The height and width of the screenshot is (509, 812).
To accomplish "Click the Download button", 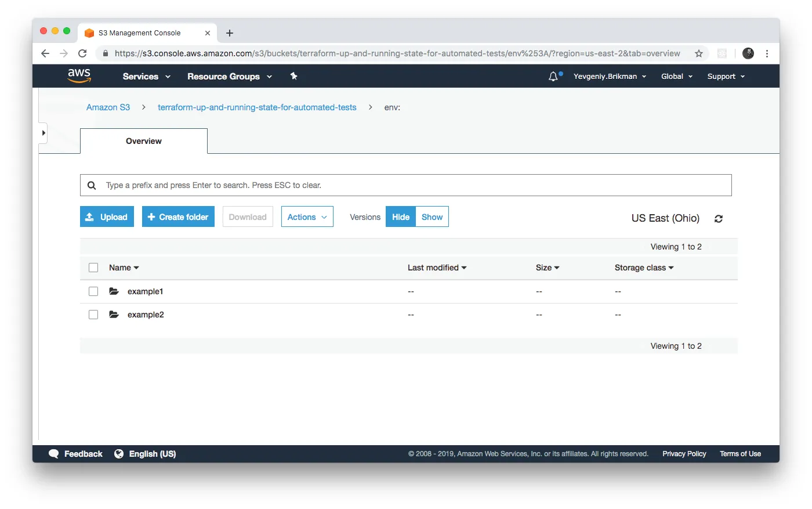I will point(248,217).
